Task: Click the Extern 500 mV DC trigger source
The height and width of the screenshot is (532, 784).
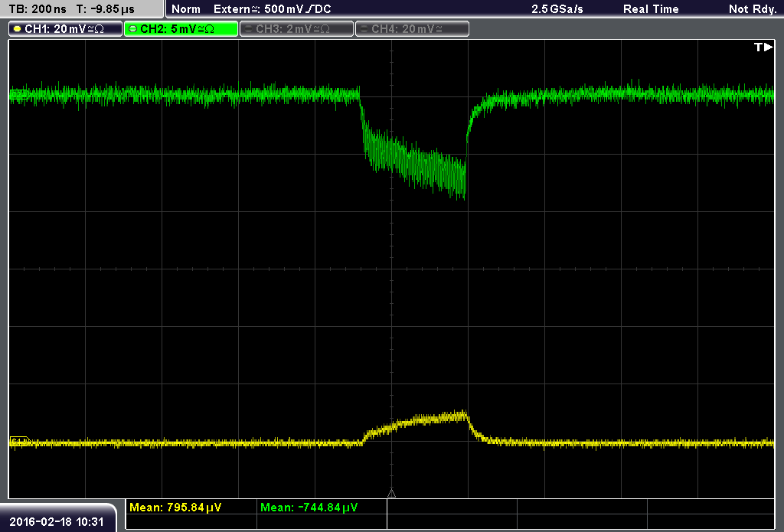Action: 272,9
